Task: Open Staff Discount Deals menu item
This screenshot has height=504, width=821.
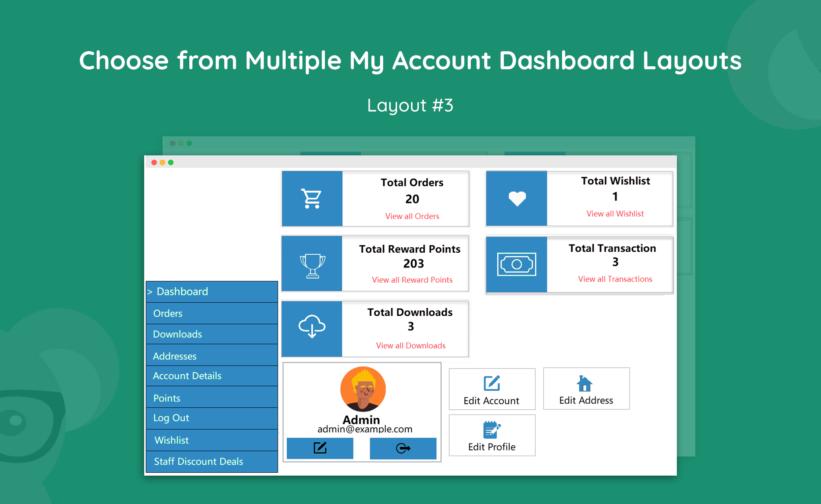Action: (212, 462)
